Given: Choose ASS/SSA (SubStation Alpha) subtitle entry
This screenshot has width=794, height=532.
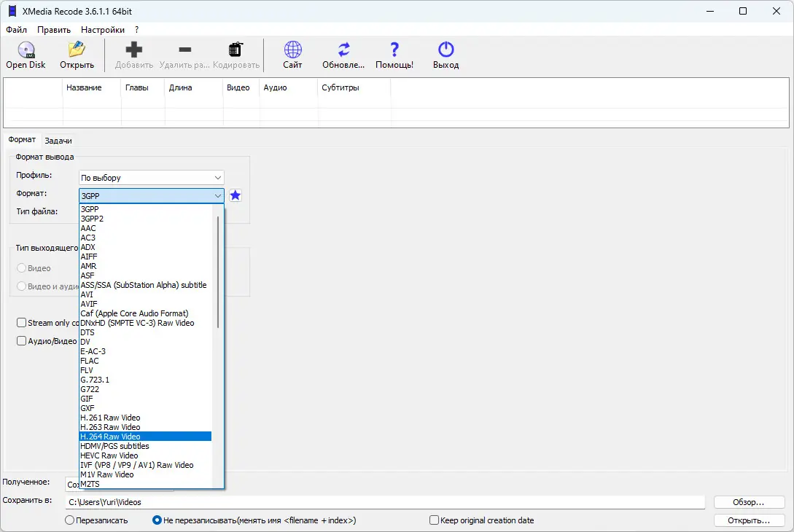Looking at the screenshot, I should pos(145,285).
